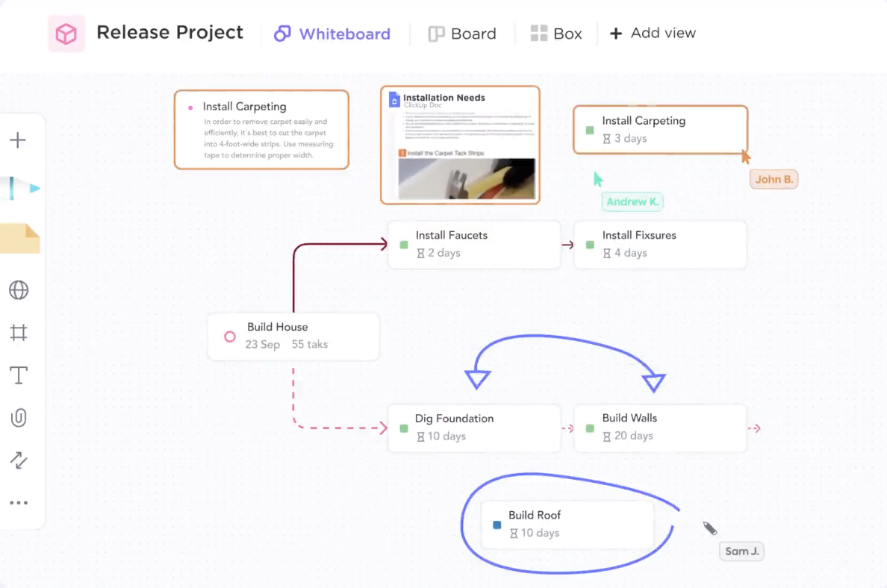Open the toolbar more-options ellipsis
Image resolution: width=887 pixels, height=588 pixels.
[19, 503]
